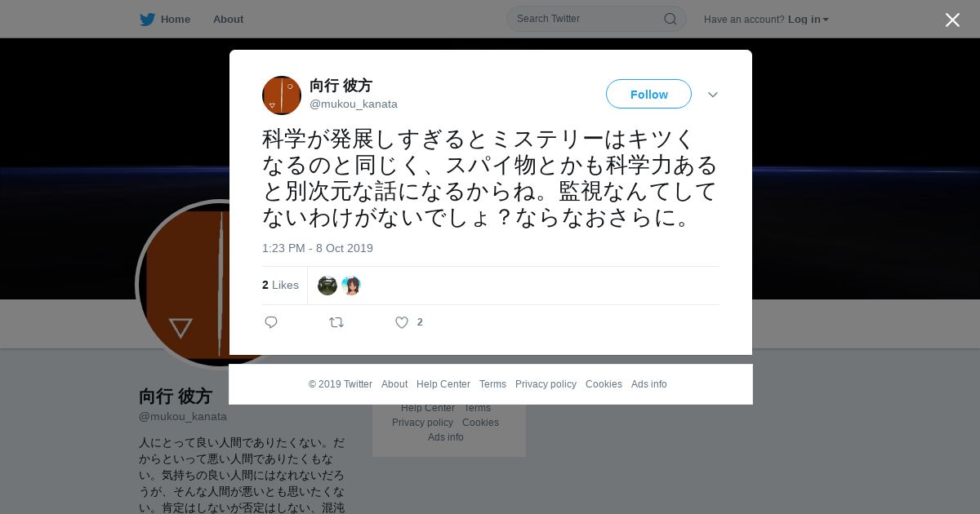Open the tweet author's profile picture

[x=282, y=95]
